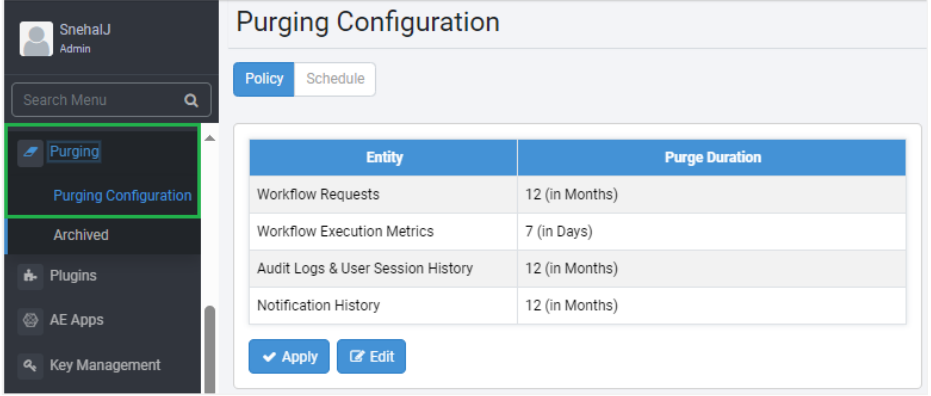This screenshot has height=396, width=931.
Task: Open Purging Configuration submenu item
Action: click(x=122, y=195)
